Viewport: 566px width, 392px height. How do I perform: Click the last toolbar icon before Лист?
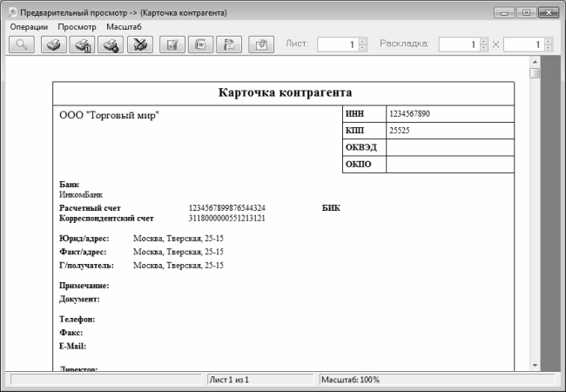pos(261,44)
